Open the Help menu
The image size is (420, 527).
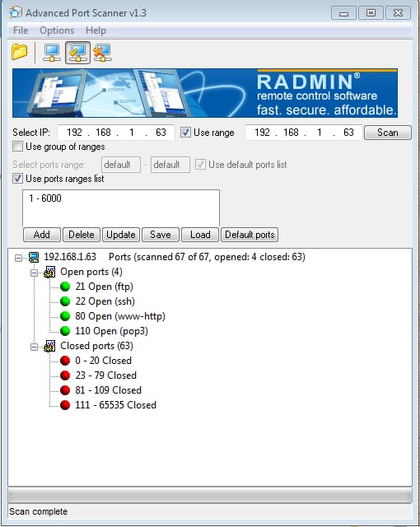point(96,30)
